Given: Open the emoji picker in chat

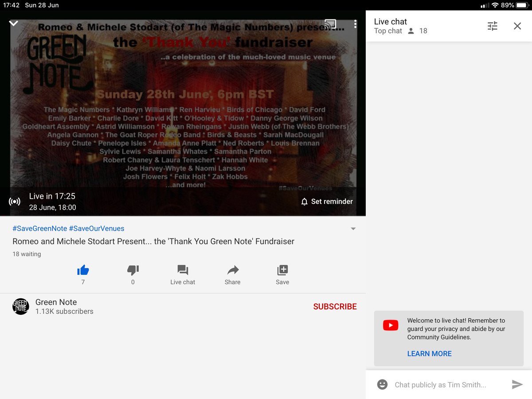Looking at the screenshot, I should pos(382,384).
